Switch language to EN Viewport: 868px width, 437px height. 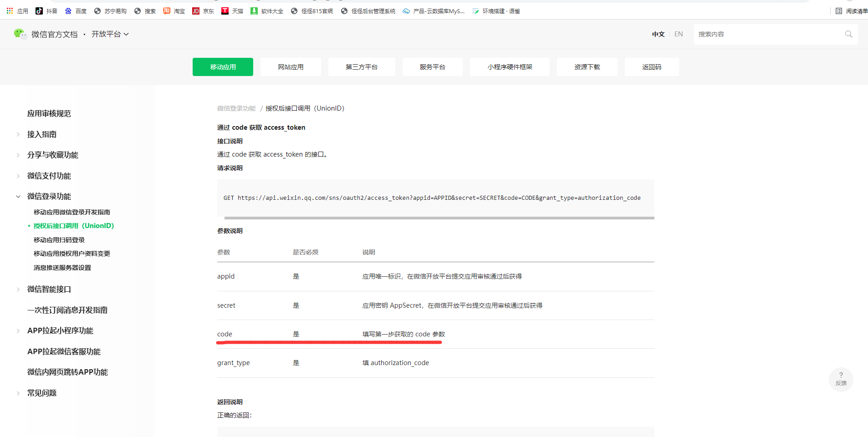pyautogui.click(x=679, y=34)
